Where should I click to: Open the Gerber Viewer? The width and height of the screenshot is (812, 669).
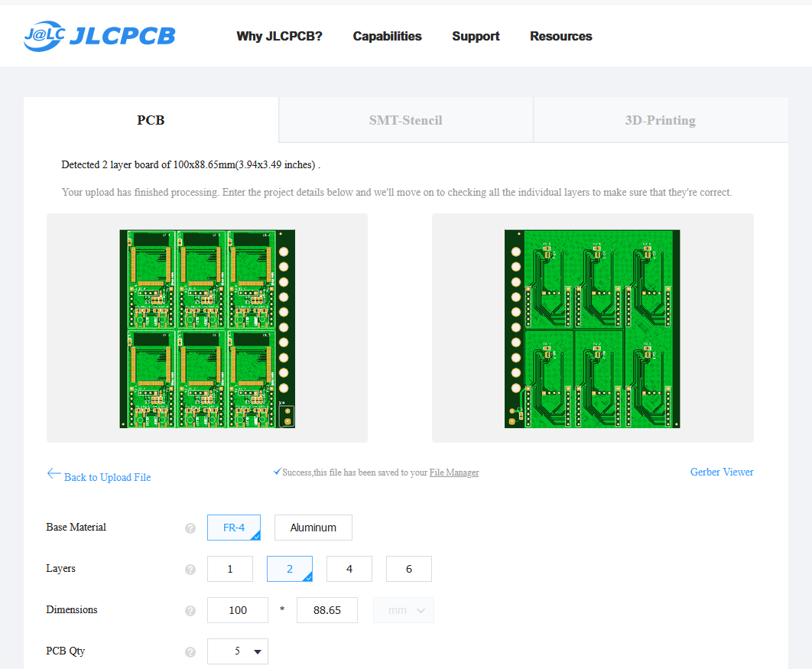721,472
